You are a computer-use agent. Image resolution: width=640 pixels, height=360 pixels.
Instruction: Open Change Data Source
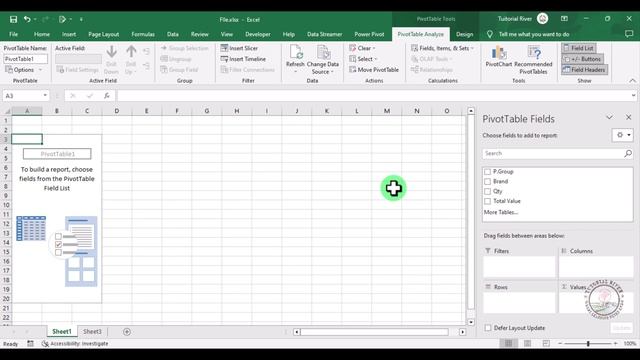(x=322, y=59)
